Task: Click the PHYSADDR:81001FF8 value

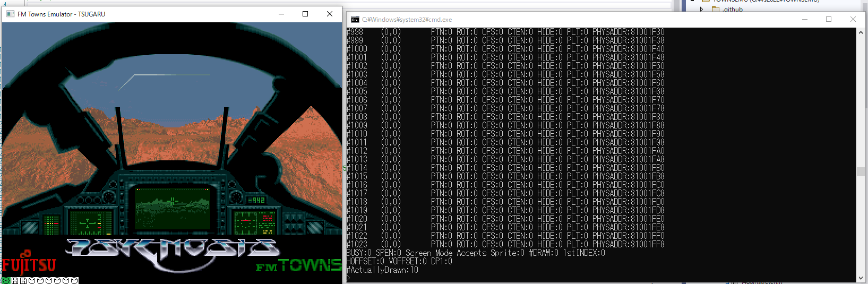Action: point(629,244)
